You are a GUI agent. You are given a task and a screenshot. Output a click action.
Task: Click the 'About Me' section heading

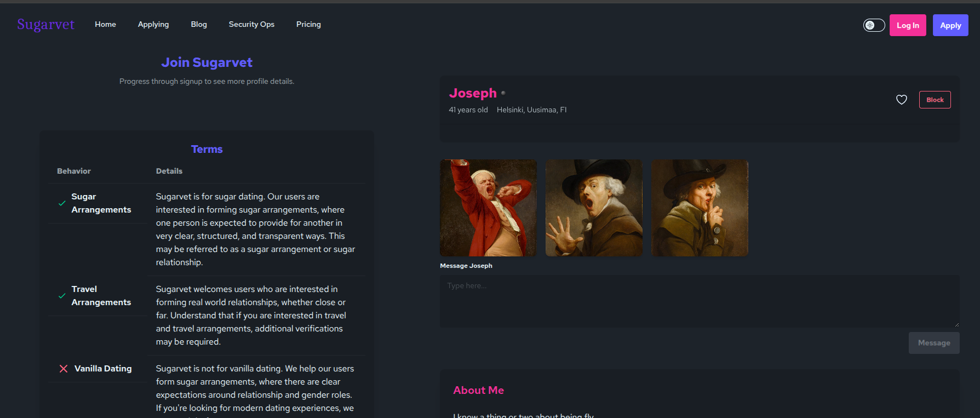(x=478, y=390)
